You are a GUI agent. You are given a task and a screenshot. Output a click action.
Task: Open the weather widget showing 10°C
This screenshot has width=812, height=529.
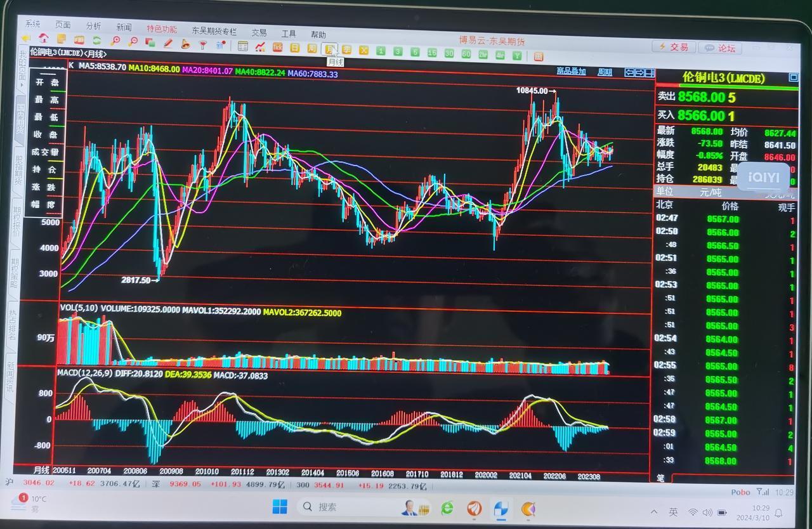[x=29, y=502]
